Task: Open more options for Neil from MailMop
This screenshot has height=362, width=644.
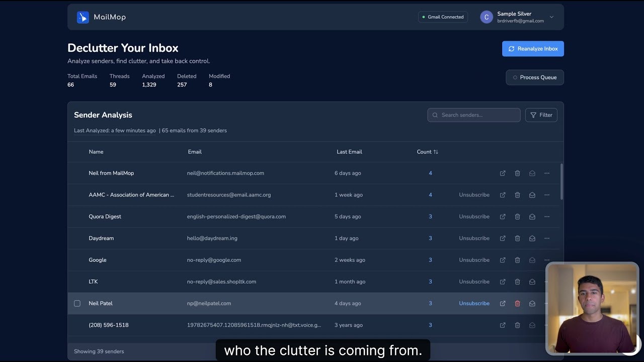Action: pos(547,173)
